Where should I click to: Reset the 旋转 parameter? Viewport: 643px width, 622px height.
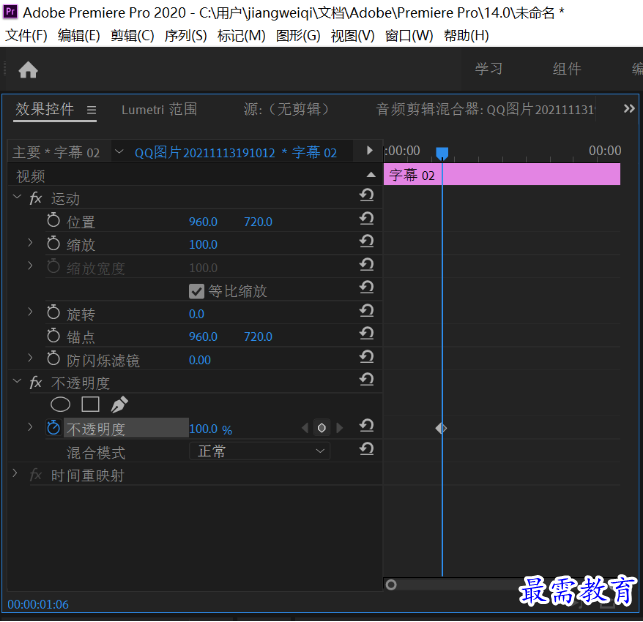(x=367, y=310)
